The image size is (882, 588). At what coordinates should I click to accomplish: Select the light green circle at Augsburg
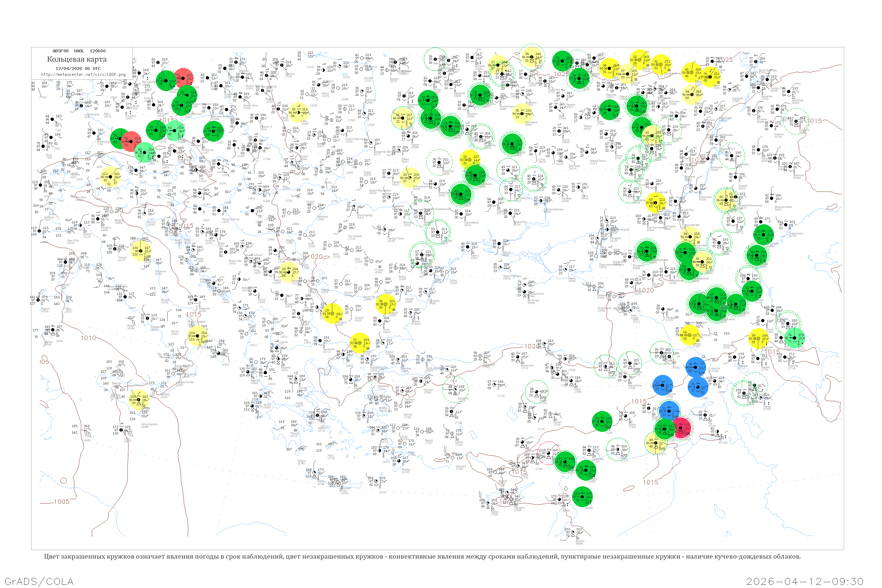(x=144, y=152)
